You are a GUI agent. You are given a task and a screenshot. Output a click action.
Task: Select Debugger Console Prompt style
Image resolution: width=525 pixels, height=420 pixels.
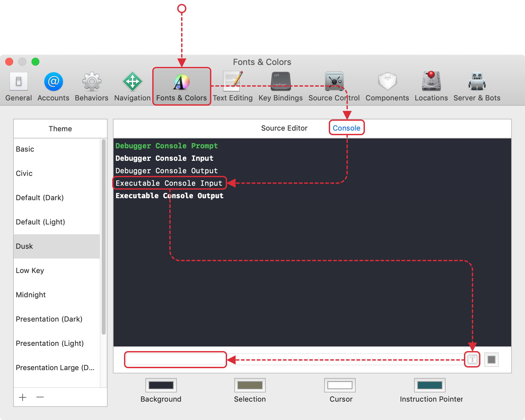[x=166, y=146]
